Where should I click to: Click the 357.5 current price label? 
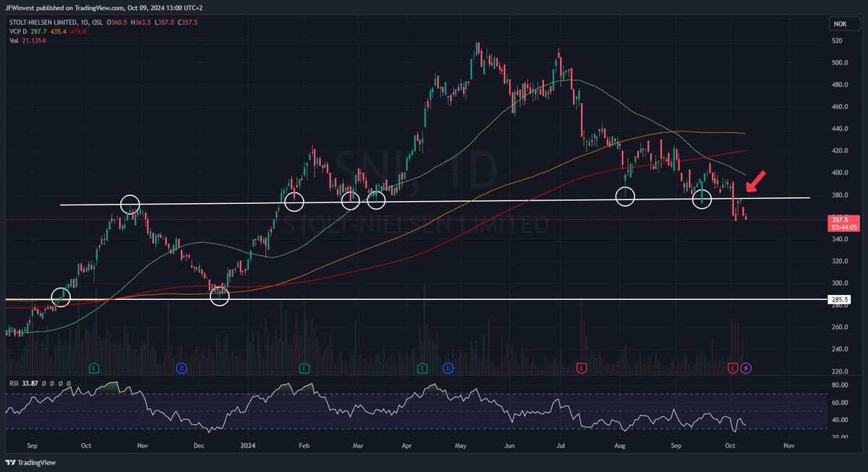click(x=841, y=218)
